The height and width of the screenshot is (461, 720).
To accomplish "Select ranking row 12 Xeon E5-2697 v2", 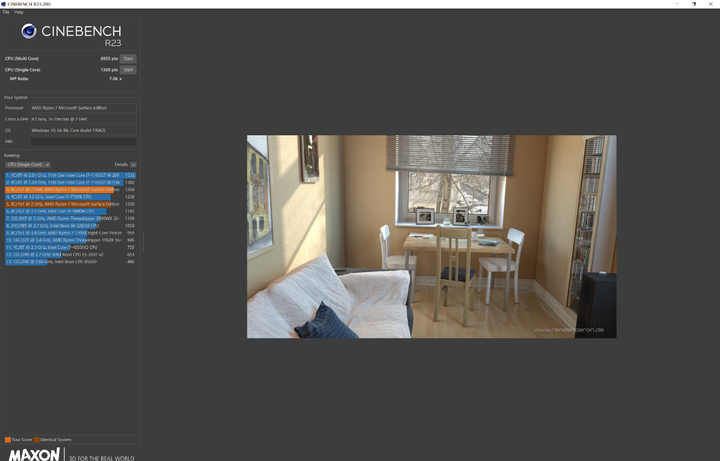I will pyautogui.click(x=70, y=254).
